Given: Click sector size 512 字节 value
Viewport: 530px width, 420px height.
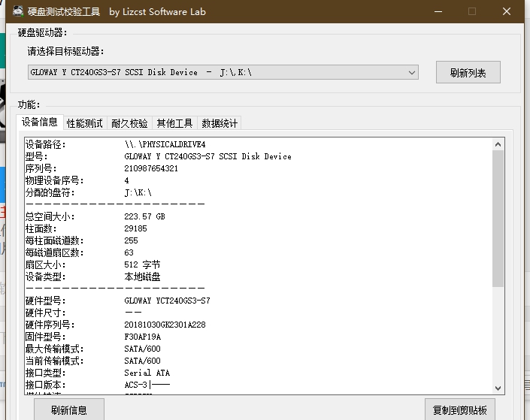Looking at the screenshot, I should [142, 264].
